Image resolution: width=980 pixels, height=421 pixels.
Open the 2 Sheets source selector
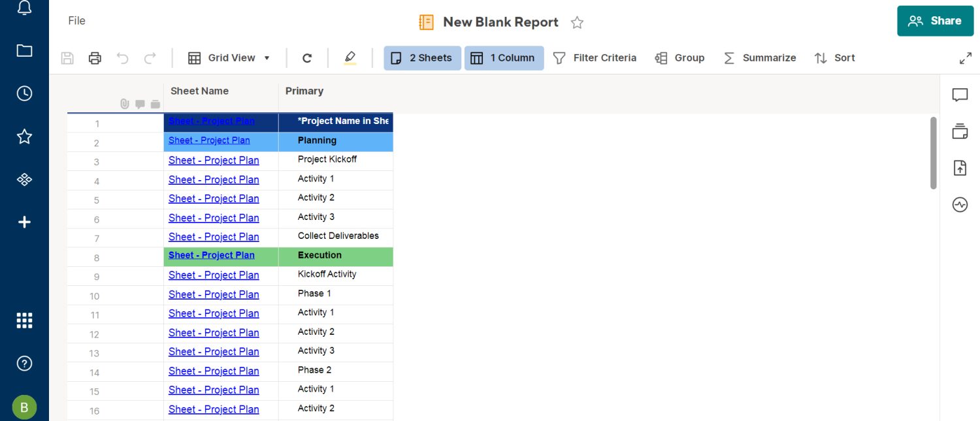[422, 58]
